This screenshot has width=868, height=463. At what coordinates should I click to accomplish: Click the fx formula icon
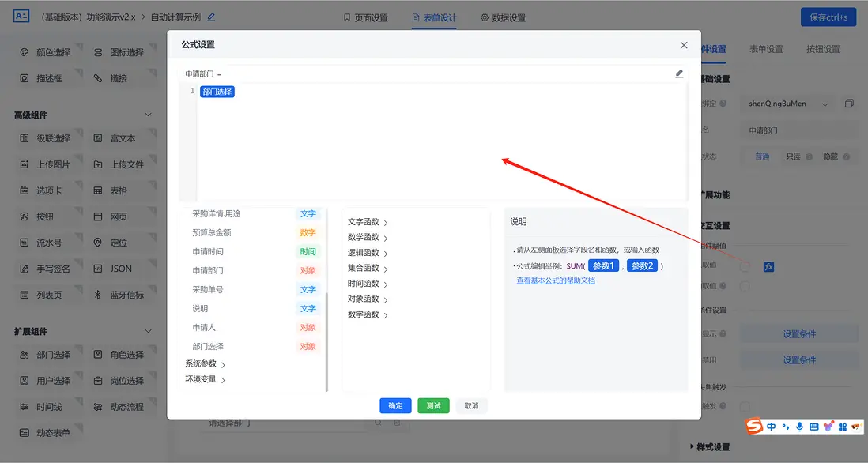point(768,266)
